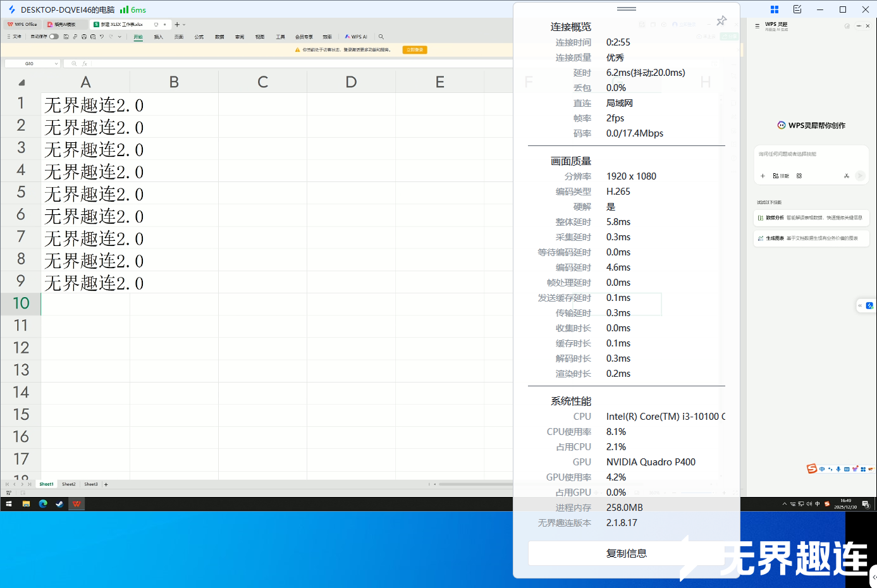Switch to the WPS Office home tab
This screenshot has width=877, height=588.
(x=22, y=25)
